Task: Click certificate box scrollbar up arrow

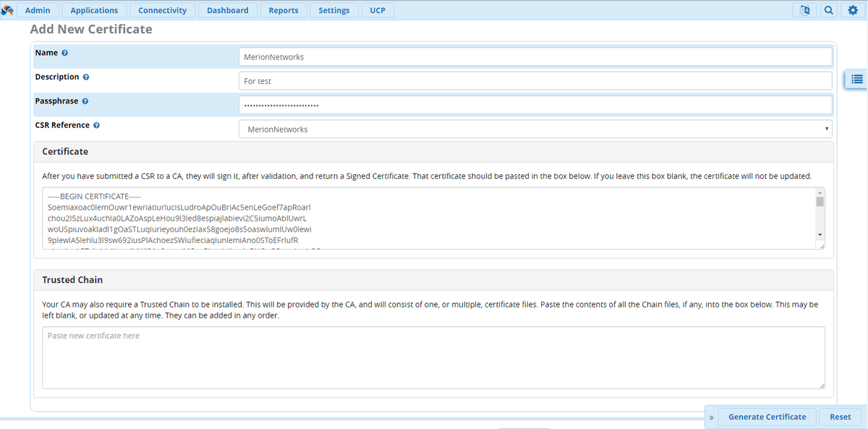Action: (x=820, y=192)
